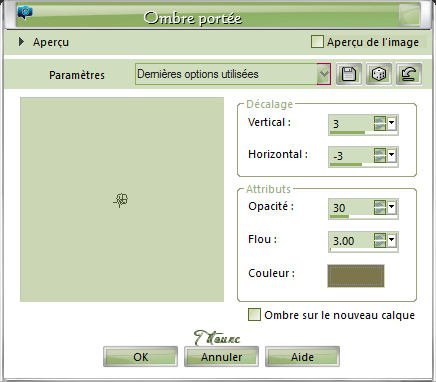The height and width of the screenshot is (382, 436).
Task: Open the Flou value dropdown arrow
Action: pyautogui.click(x=392, y=240)
